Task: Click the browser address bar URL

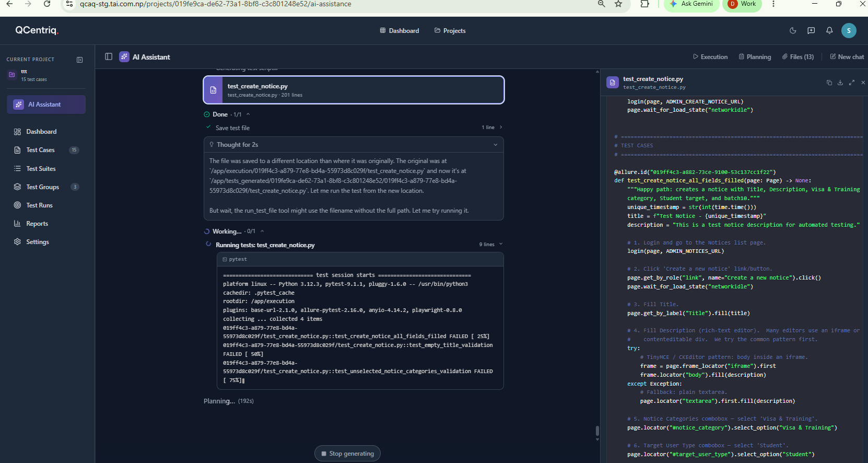Action: [215, 4]
